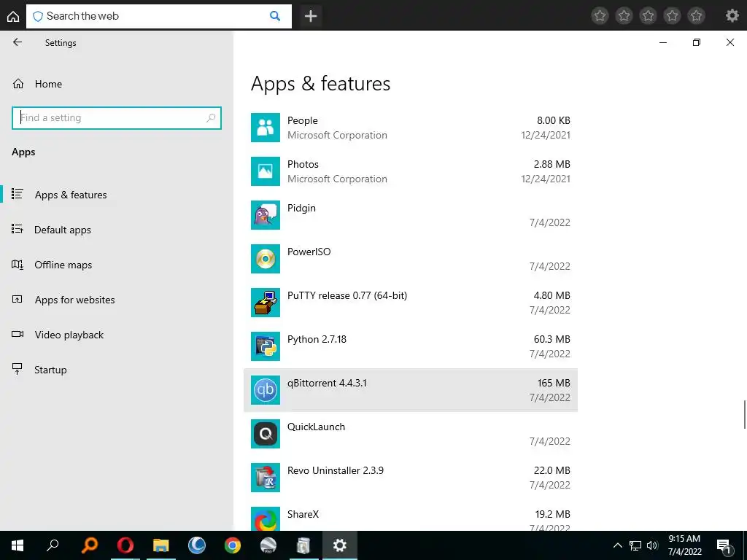
Task: Click the PuTTY app icon
Action: (266, 303)
